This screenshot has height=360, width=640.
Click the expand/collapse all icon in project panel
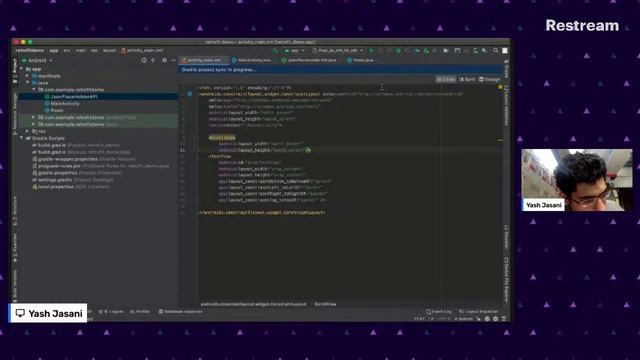point(153,60)
